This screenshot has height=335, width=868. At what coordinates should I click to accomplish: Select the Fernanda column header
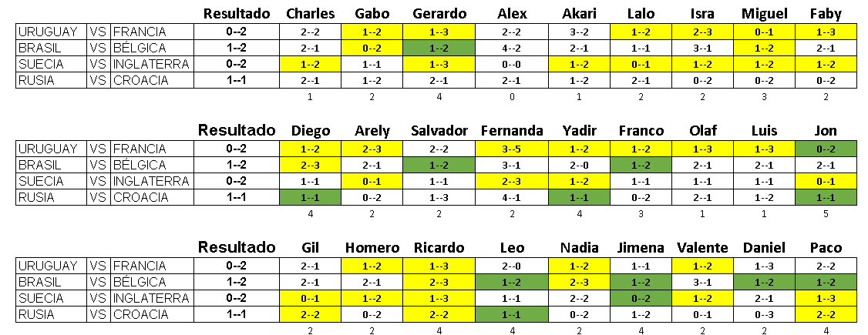(x=511, y=131)
